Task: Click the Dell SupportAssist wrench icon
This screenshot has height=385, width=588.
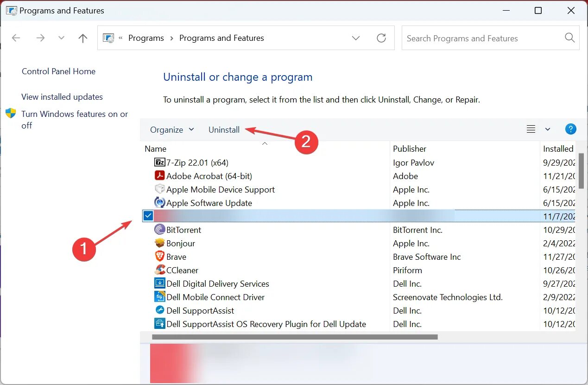Action: click(x=159, y=310)
